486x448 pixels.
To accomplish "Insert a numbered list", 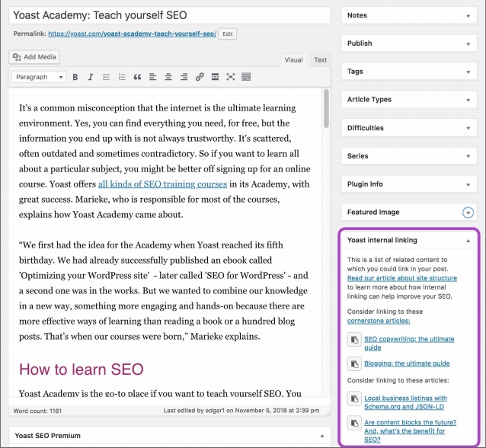I will [x=122, y=77].
